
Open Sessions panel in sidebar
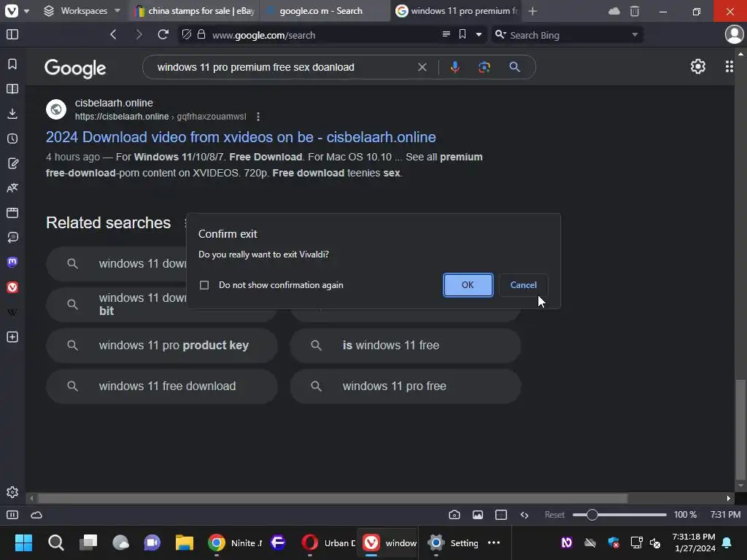pos(12,238)
